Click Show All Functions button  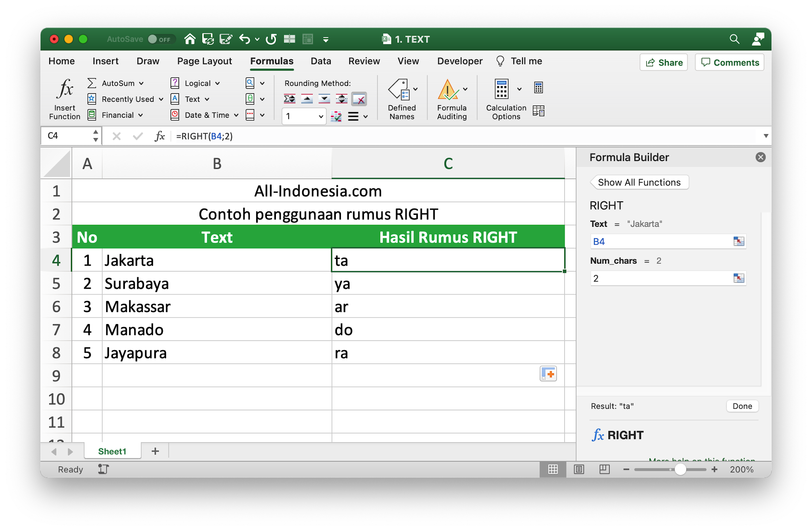pos(639,182)
